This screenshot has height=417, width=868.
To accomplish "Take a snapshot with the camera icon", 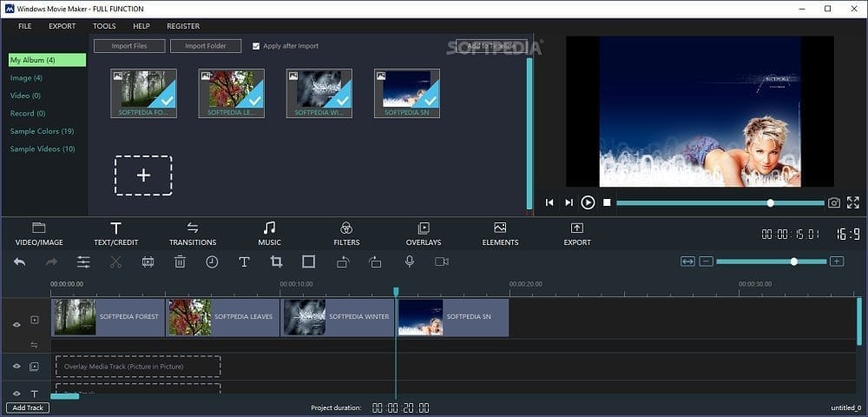I will click(x=833, y=202).
